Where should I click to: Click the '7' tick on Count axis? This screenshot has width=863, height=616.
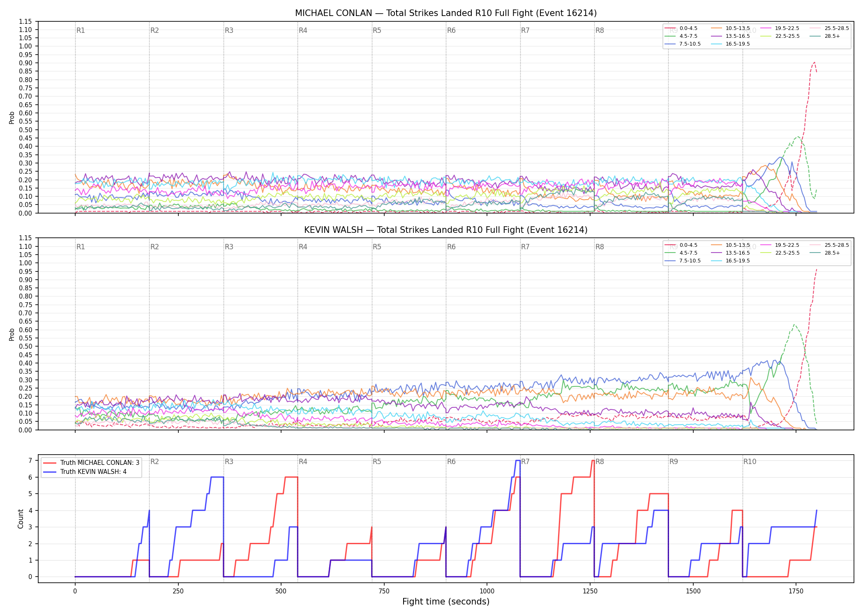click(30, 461)
